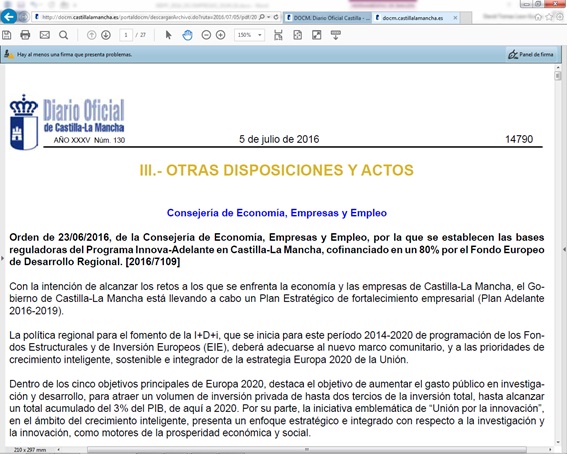Send the PDF by email envelope icon

[x=44, y=35]
